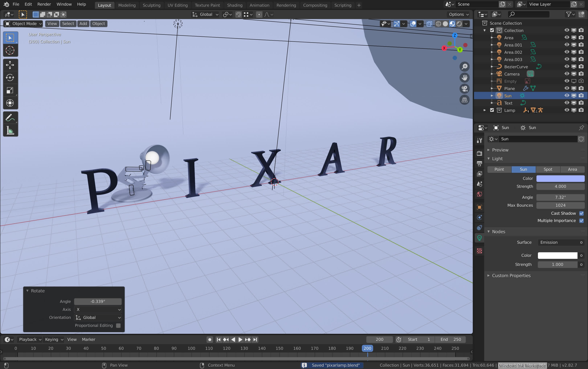Screen dimensions: 588x369
Task: Open the Render properties tab icon
Action: tap(479, 153)
